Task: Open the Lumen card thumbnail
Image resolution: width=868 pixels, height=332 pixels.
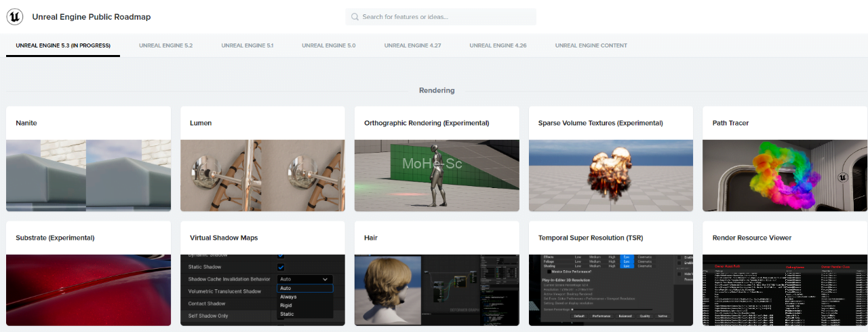Action: pos(262,175)
